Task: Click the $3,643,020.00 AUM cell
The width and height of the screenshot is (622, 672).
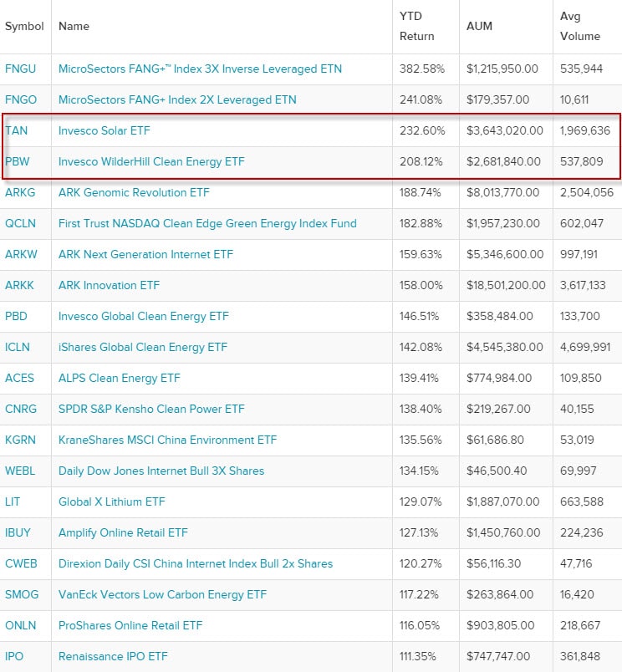Action: [505, 130]
